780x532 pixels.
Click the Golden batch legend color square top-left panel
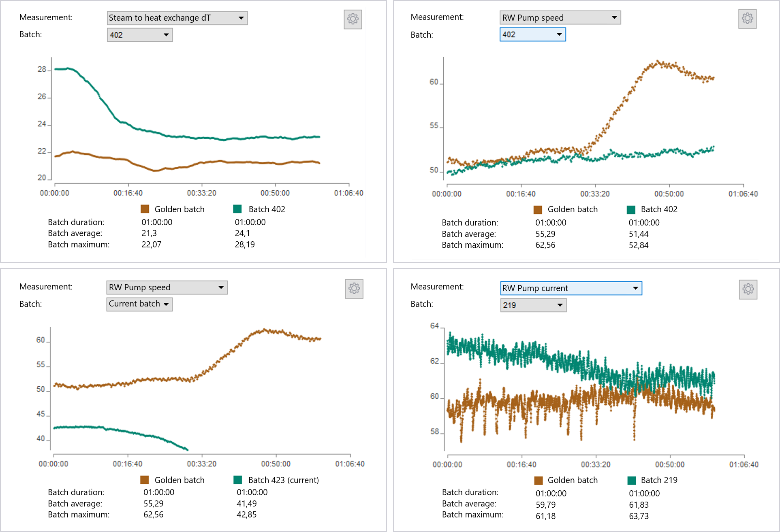coord(145,209)
